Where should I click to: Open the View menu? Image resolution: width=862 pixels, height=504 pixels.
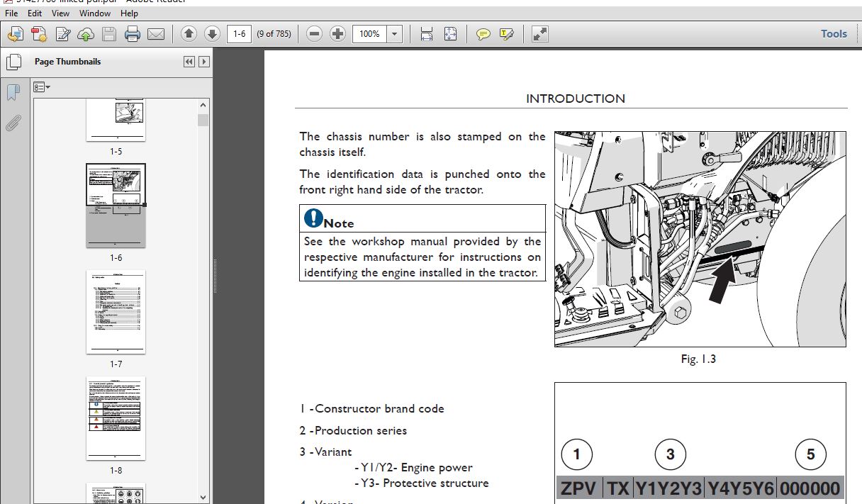click(60, 13)
